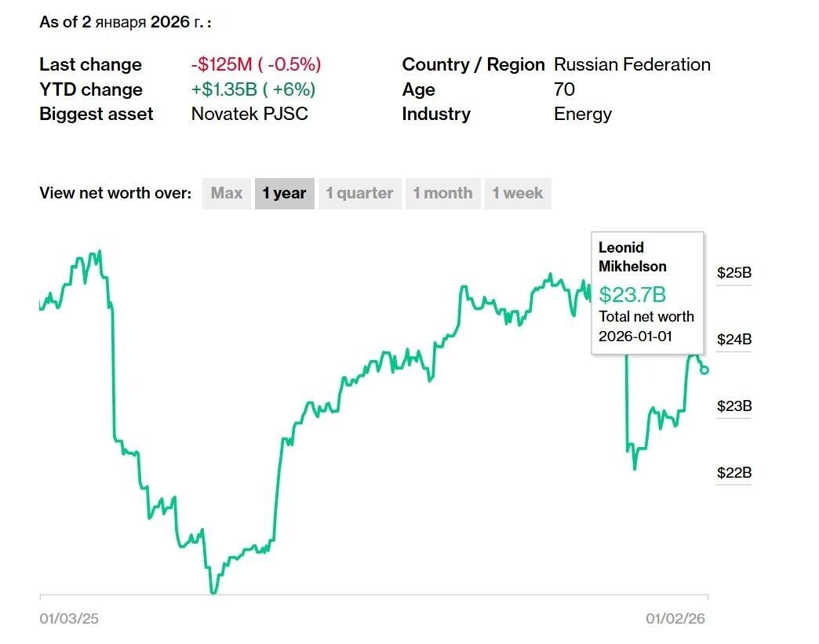
Task: Select the YTD change +$1.35B figure
Action: [x=253, y=89]
